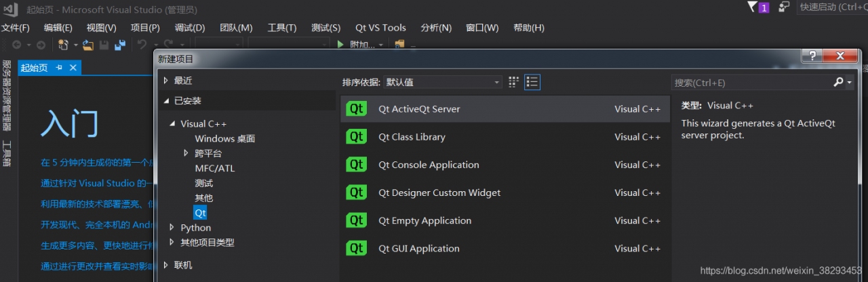The height and width of the screenshot is (282, 868).
Task: Expand the Python tree node
Action: (x=172, y=228)
